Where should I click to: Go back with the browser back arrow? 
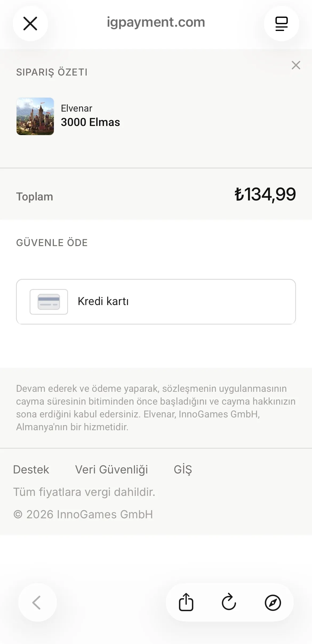[37, 602]
